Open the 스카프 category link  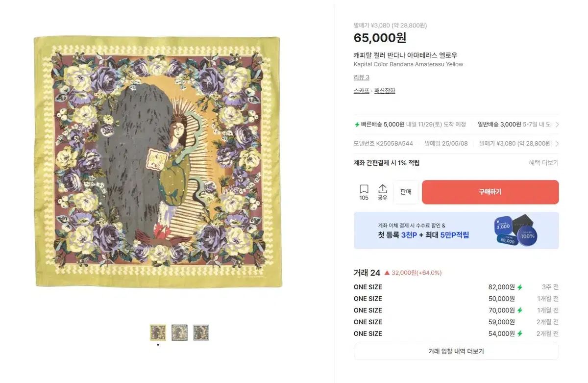[x=361, y=91]
